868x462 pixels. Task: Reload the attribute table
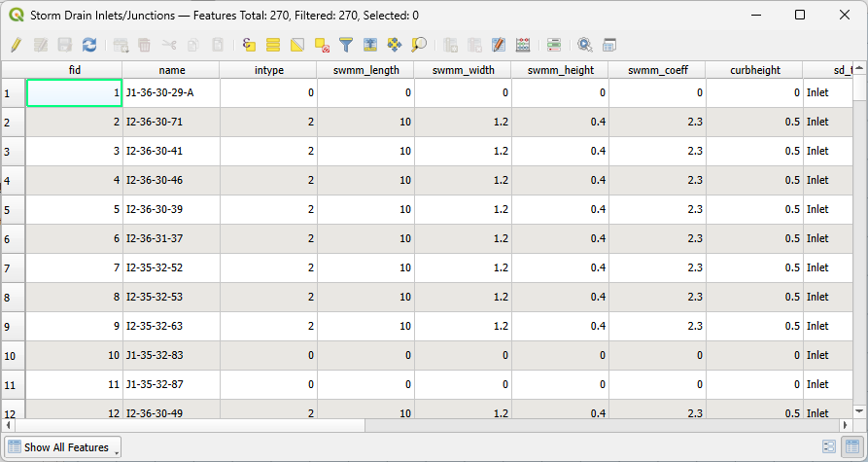(89, 45)
